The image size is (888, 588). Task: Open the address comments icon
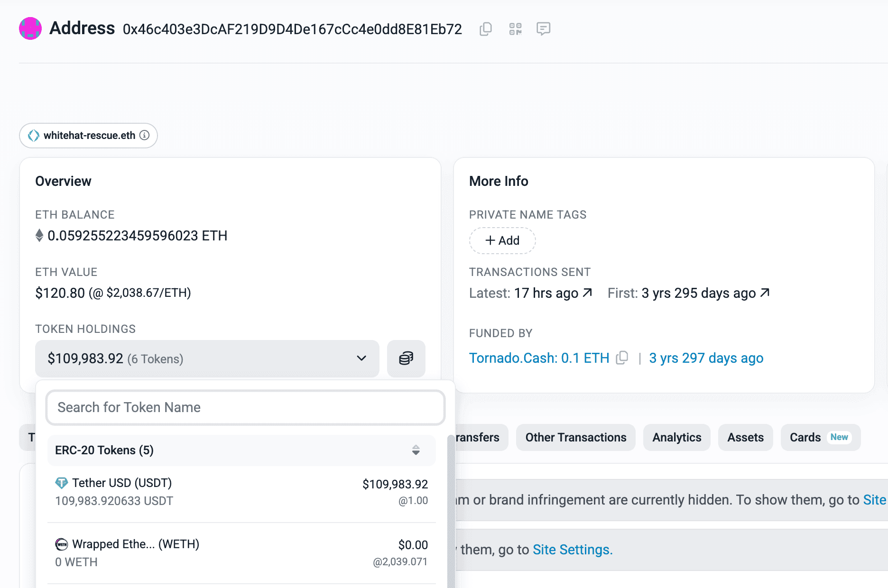pos(543,29)
